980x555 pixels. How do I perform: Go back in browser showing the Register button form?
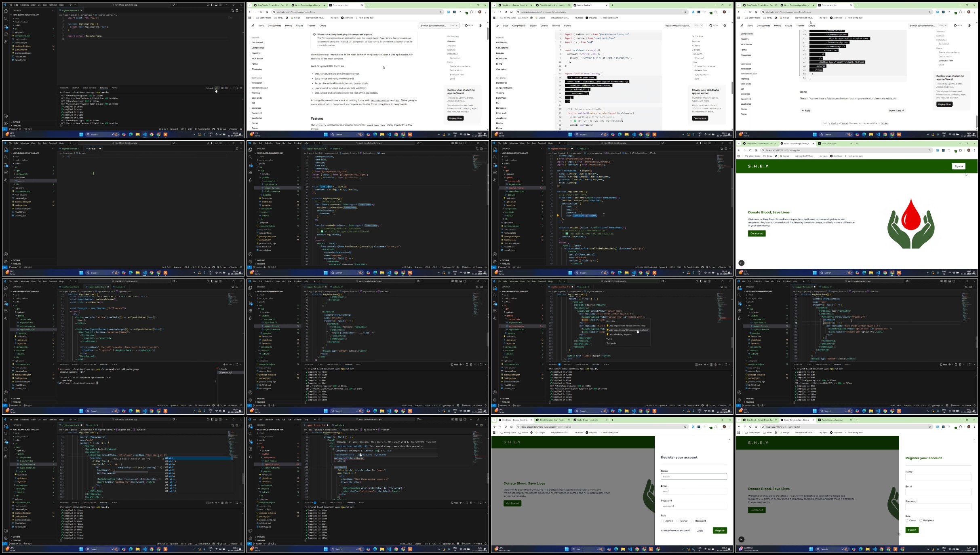pos(495,426)
